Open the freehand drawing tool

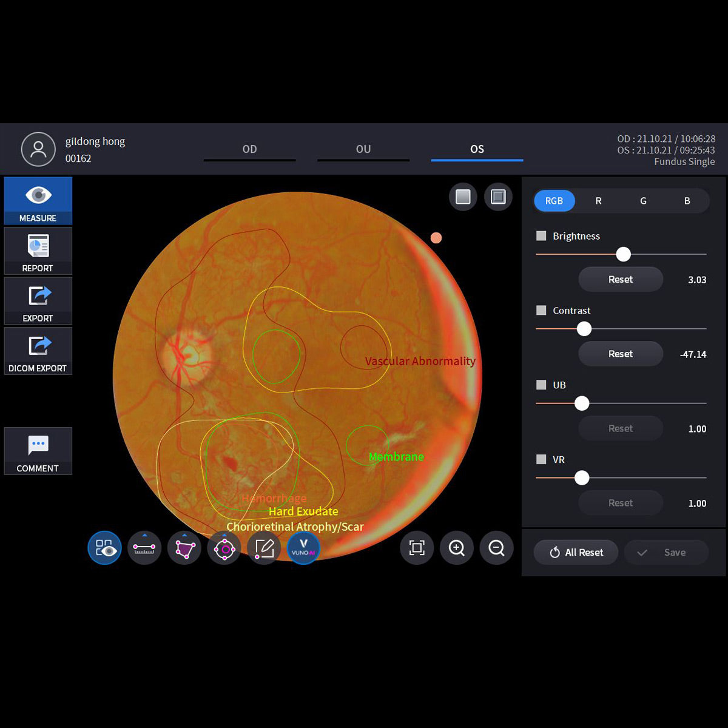265,549
